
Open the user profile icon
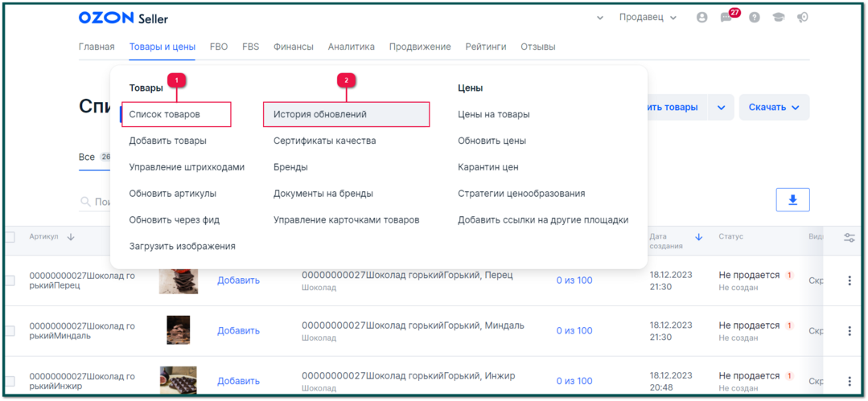pos(702,18)
